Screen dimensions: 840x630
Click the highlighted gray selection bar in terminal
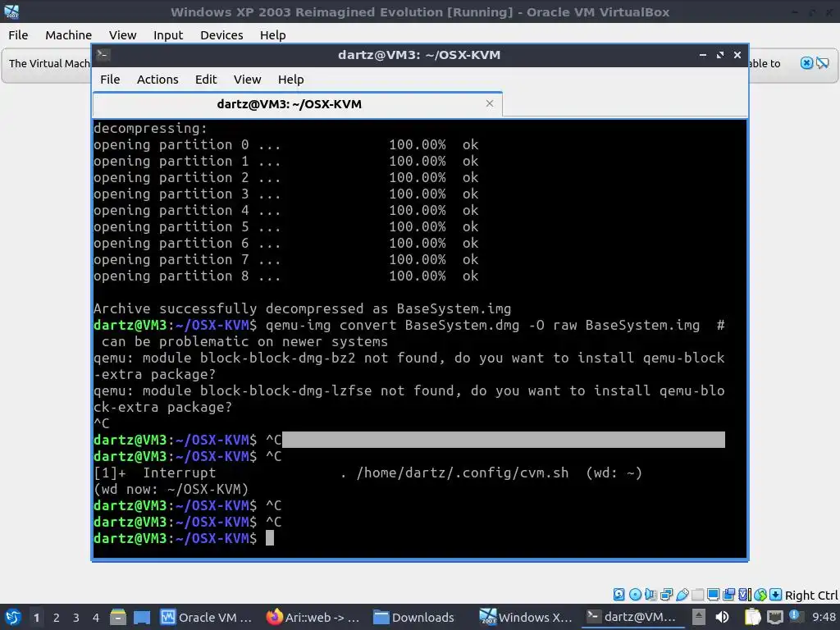point(504,440)
